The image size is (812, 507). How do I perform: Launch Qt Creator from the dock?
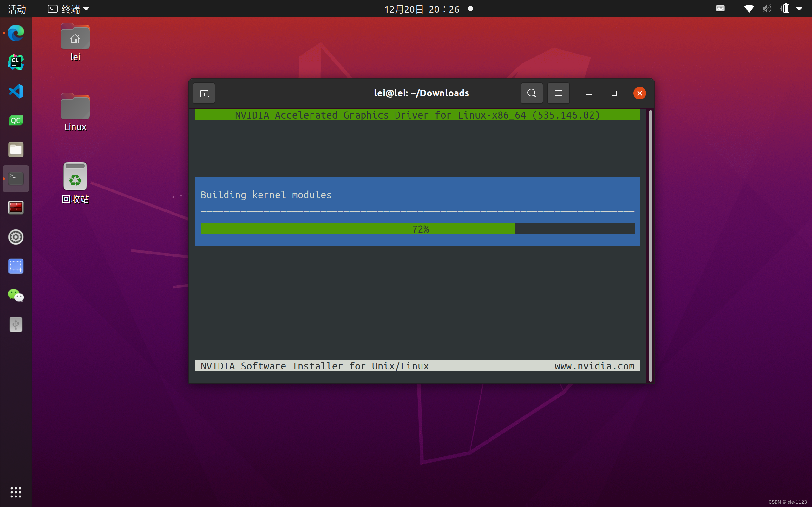coord(16,120)
